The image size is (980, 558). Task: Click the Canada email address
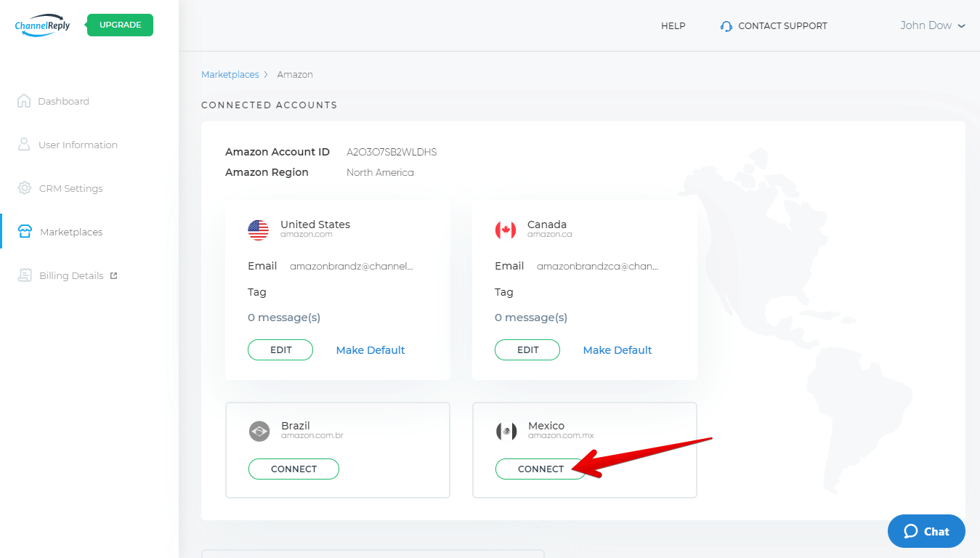pos(598,266)
